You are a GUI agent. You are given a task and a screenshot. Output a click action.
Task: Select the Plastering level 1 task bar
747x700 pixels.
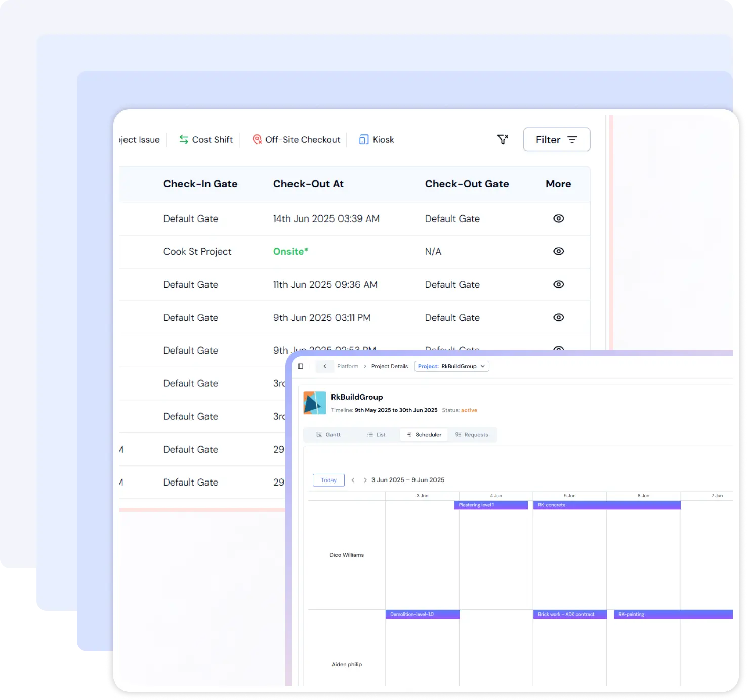point(491,505)
